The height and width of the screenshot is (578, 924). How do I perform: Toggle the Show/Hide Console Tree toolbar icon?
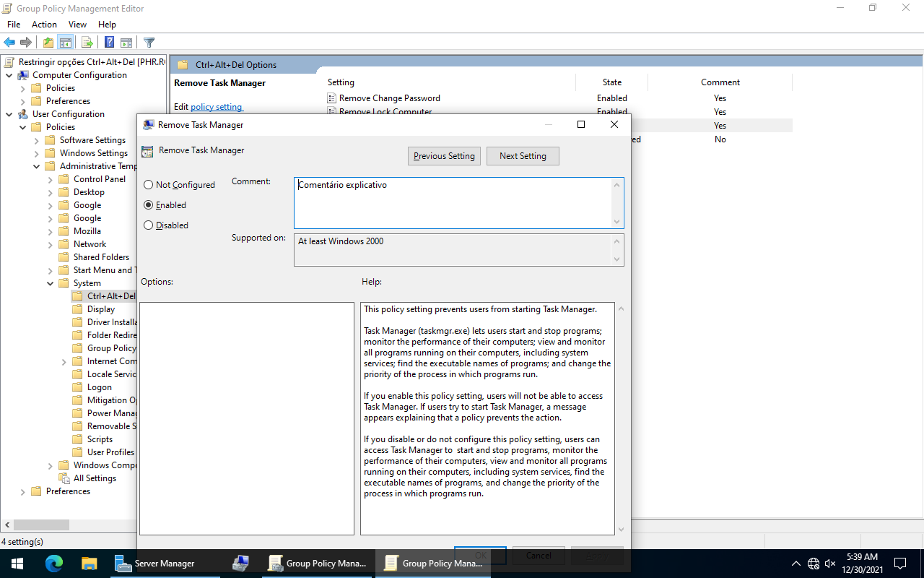[65, 42]
